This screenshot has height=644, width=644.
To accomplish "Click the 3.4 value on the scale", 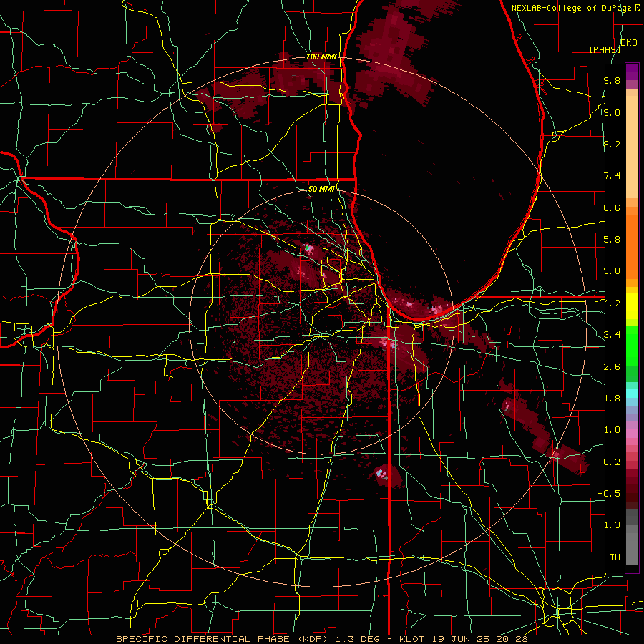I will (612, 335).
